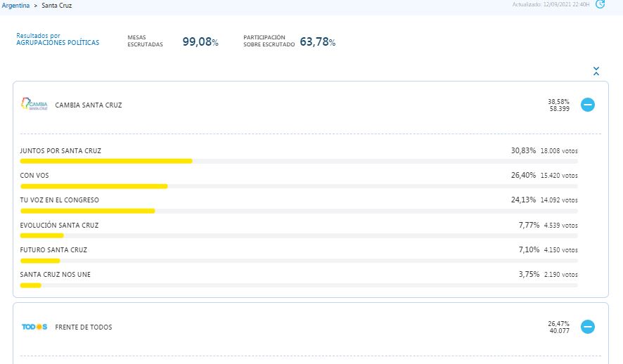Click the 15.420 votos count
The height and width of the screenshot is (364, 623).
coord(559,176)
